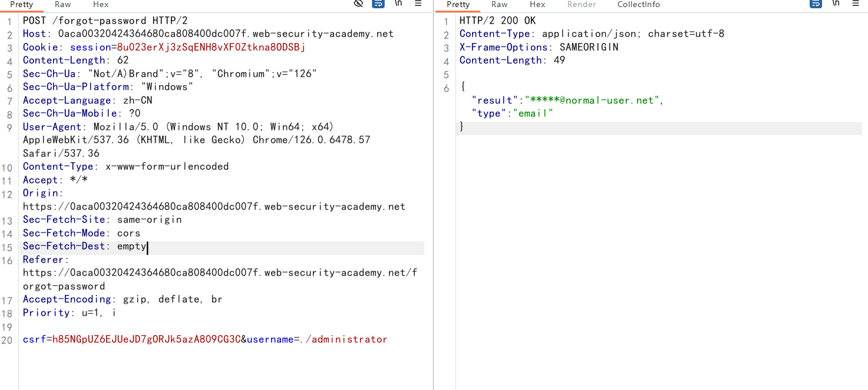
Task: Place the cursor on the POST /forgot-password line
Action: pos(105,21)
